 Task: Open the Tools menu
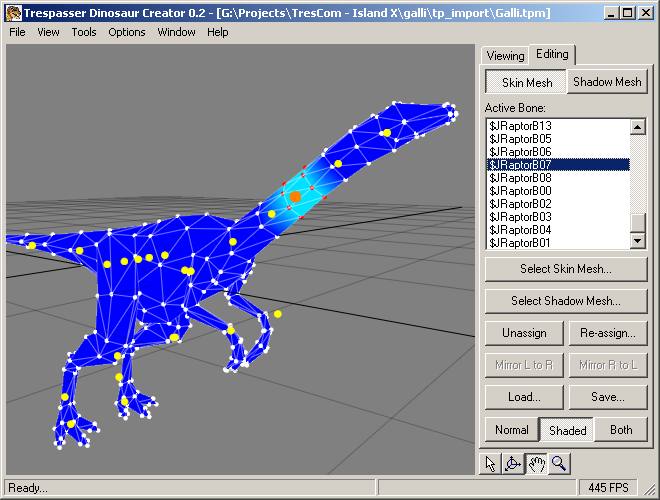click(x=84, y=32)
